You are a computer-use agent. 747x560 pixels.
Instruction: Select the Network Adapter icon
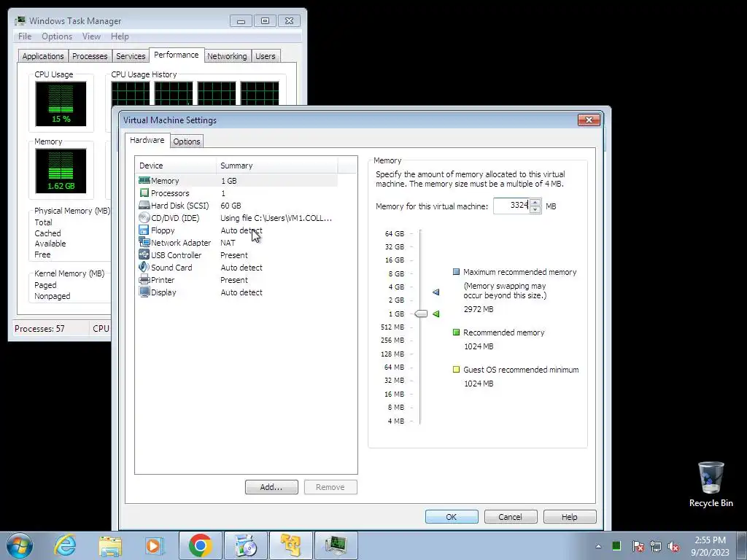click(x=144, y=242)
